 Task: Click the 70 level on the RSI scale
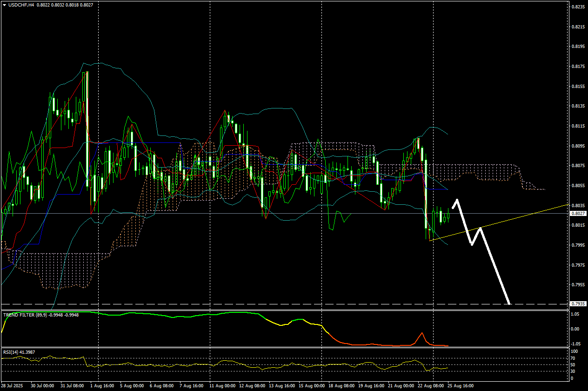click(x=574, y=358)
